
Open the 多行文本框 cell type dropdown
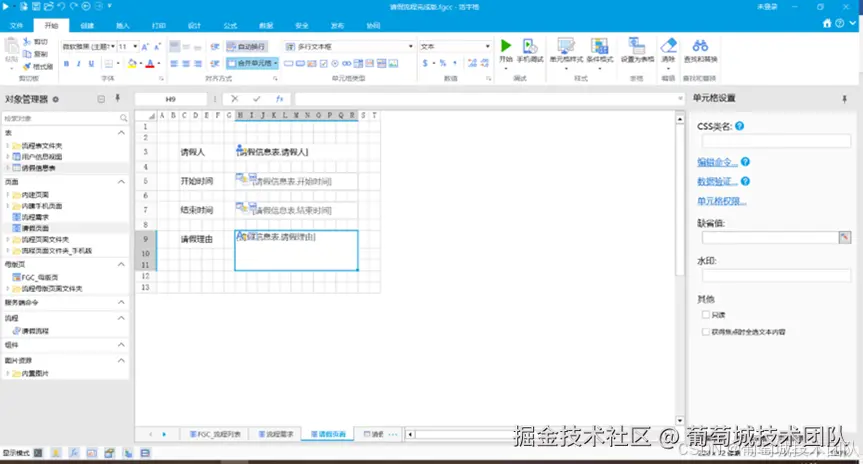411,47
